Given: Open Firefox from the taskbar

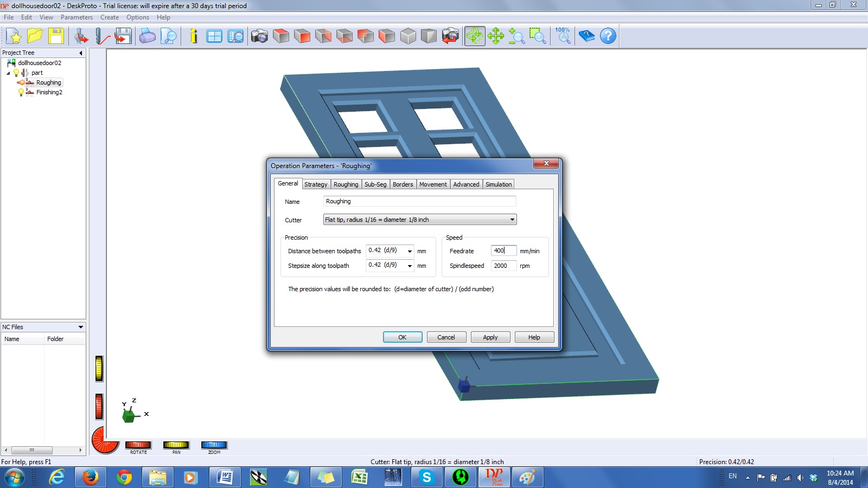Looking at the screenshot, I should (91, 477).
